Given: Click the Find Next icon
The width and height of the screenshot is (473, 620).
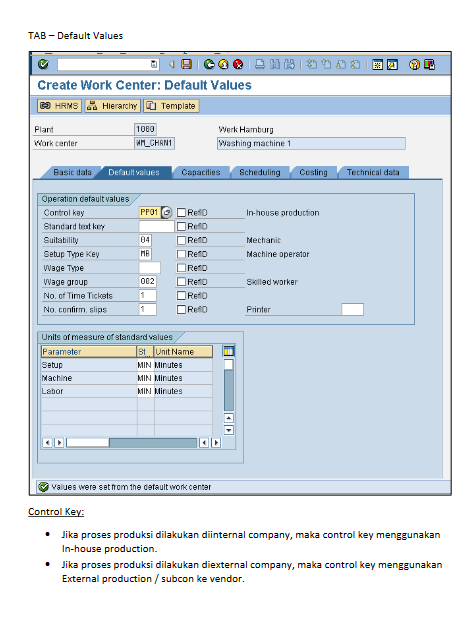Looking at the screenshot, I should (x=289, y=64).
